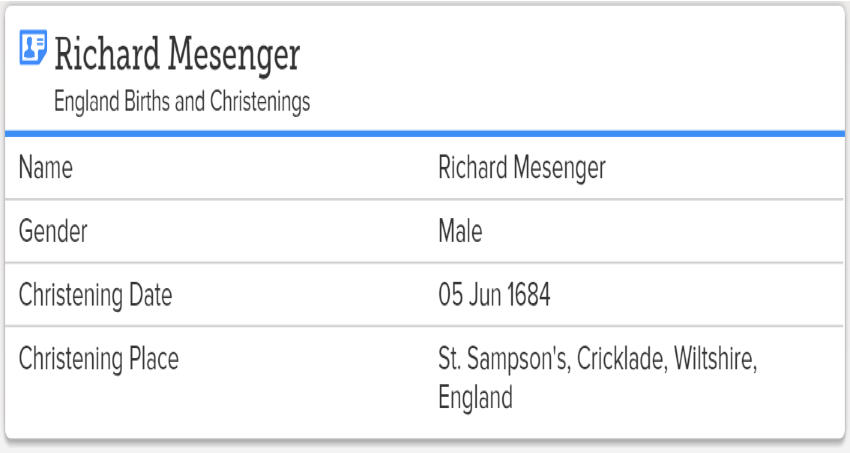Image resolution: width=850 pixels, height=453 pixels.
Task: Click the word Richard in the name value
Action: (x=473, y=167)
